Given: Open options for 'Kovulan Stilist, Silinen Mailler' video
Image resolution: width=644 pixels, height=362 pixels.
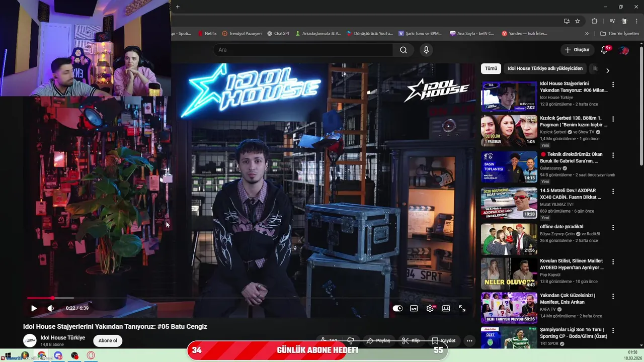Looking at the screenshot, I should click(x=613, y=262).
